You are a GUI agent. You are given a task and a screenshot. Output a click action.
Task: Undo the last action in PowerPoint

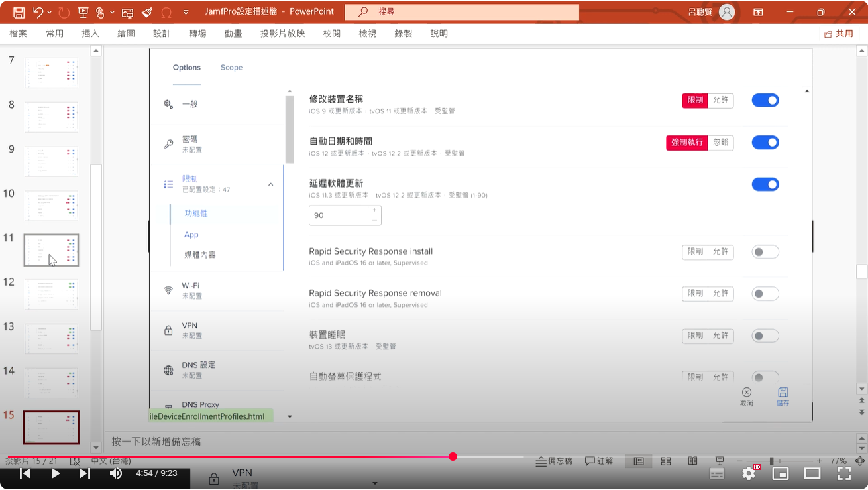[38, 12]
